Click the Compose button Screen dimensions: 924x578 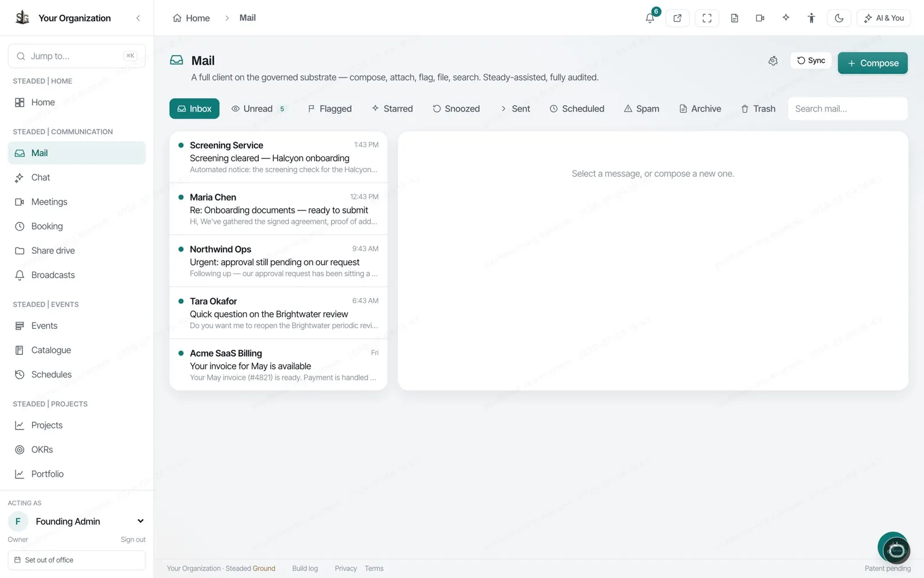coord(873,63)
